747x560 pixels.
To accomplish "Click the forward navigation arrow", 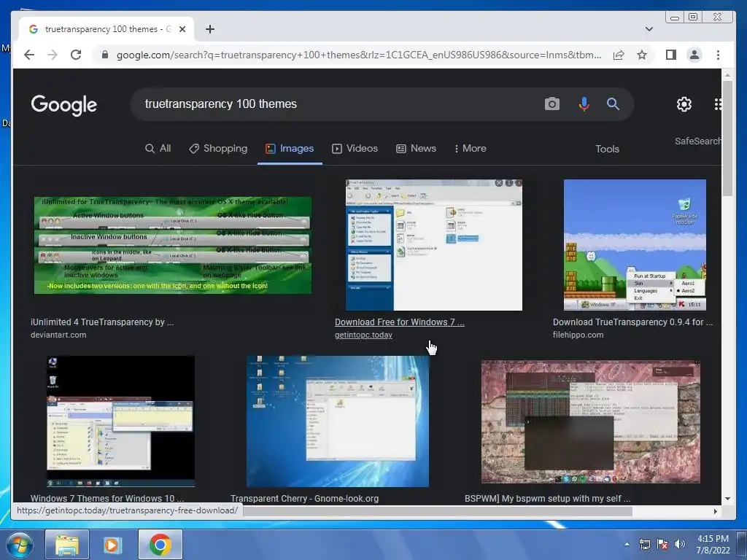I will pos(53,55).
